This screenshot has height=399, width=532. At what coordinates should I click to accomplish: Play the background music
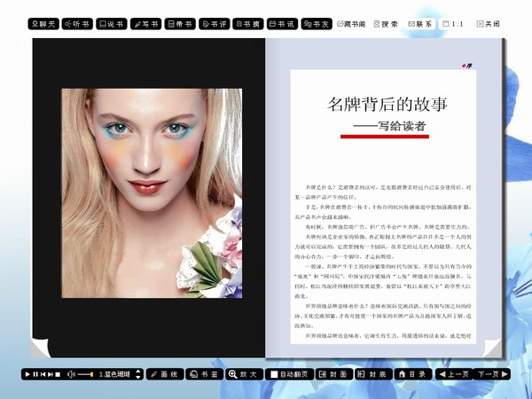click(x=27, y=374)
